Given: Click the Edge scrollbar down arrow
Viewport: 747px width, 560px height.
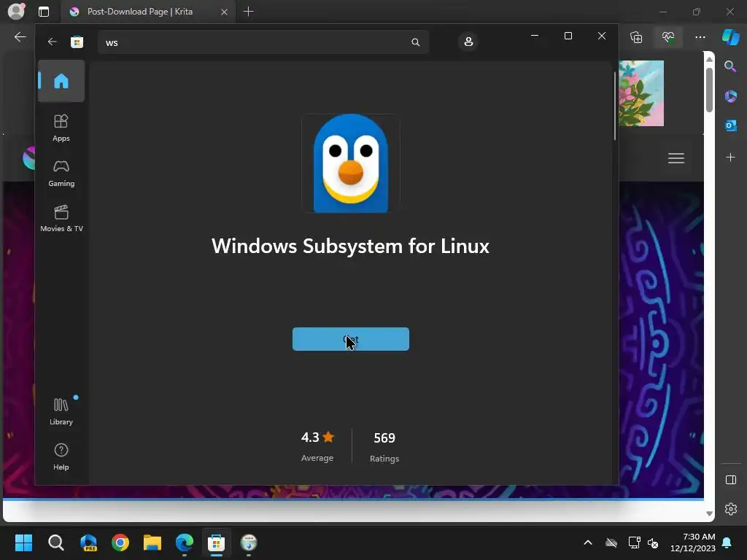Looking at the screenshot, I should (x=709, y=514).
